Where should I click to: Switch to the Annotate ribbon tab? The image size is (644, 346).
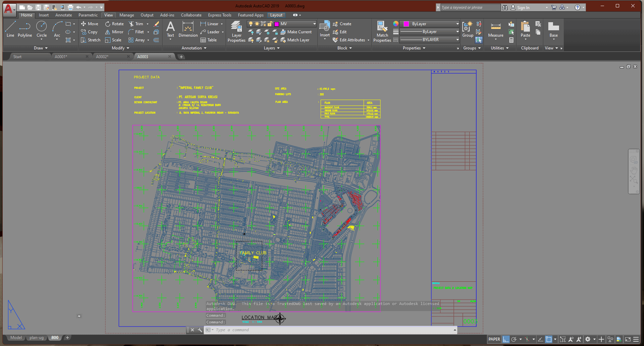pos(63,15)
